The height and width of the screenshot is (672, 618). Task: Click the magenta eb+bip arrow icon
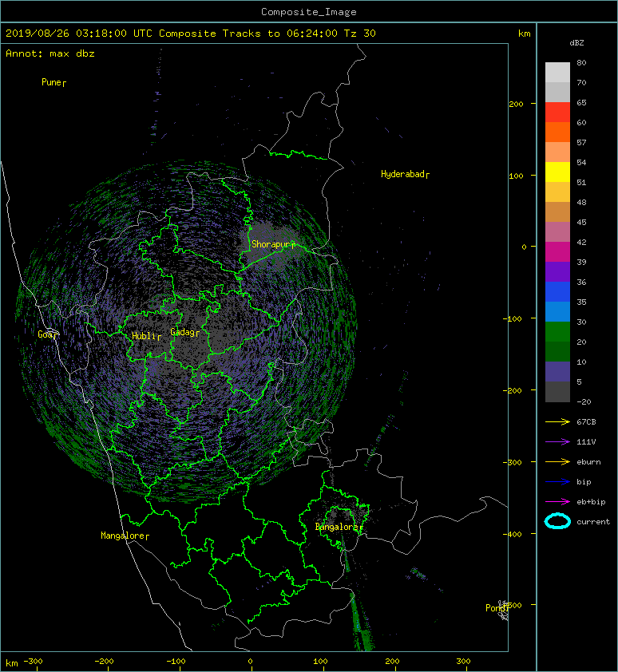pos(557,501)
